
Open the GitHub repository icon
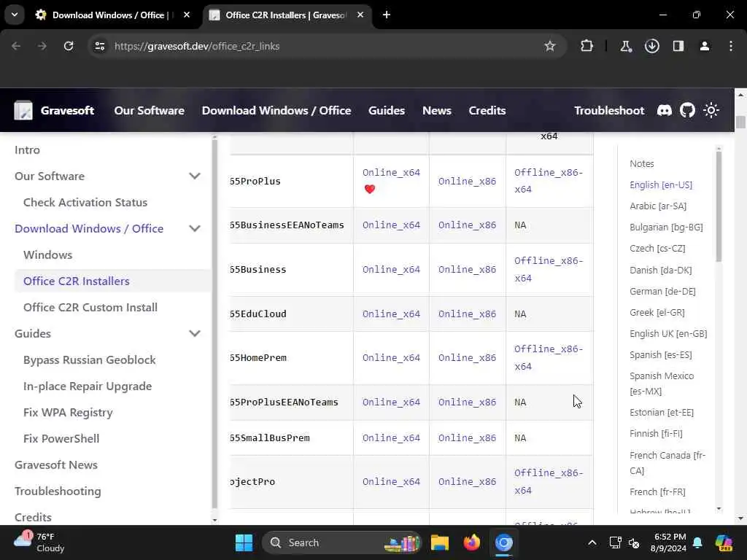pos(687,111)
